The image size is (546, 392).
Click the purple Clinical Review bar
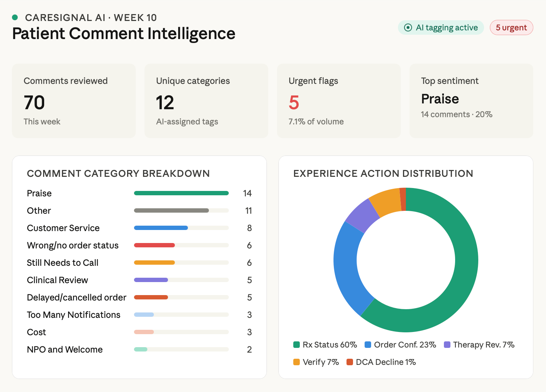[x=151, y=280]
